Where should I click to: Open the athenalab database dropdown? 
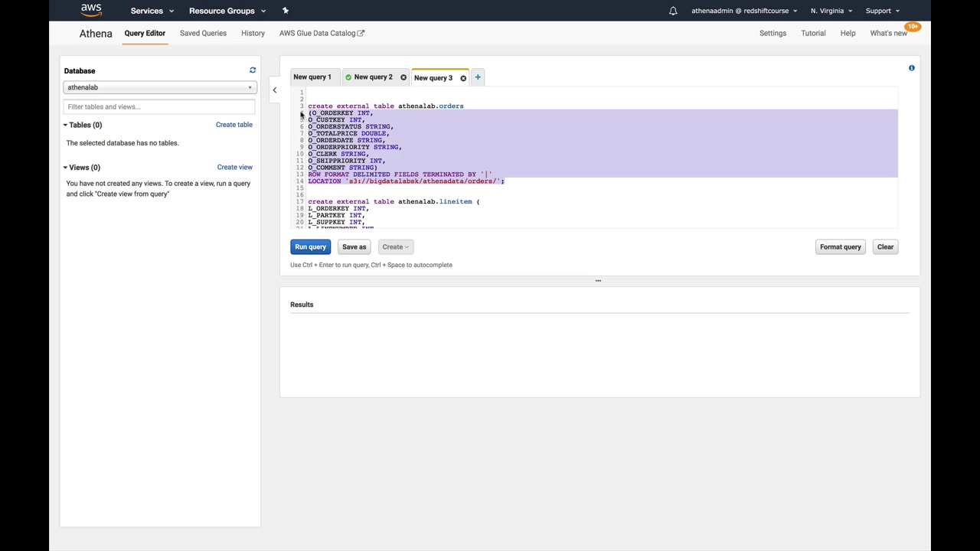(159, 87)
